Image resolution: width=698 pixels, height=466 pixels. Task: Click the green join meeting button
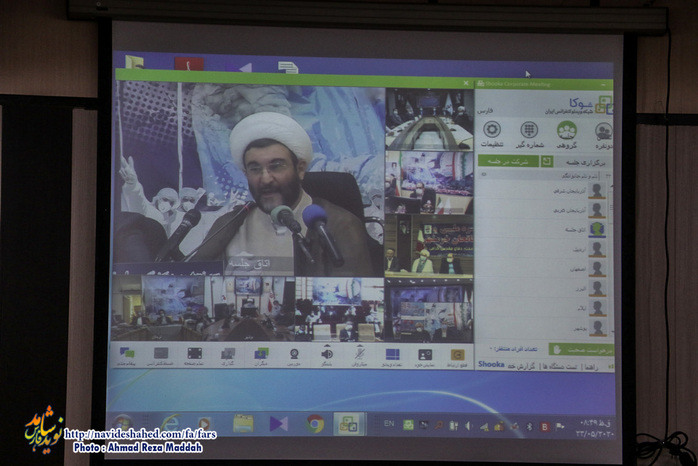[510, 161]
